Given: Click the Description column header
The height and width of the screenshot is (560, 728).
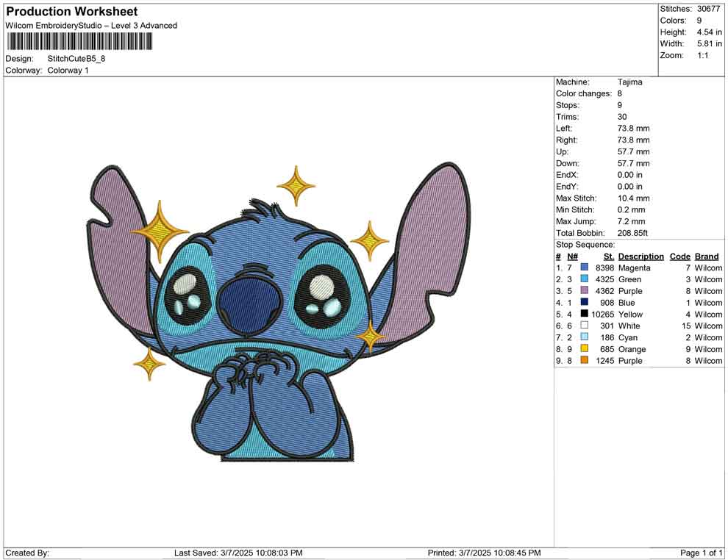Looking at the screenshot, I should point(641,256).
